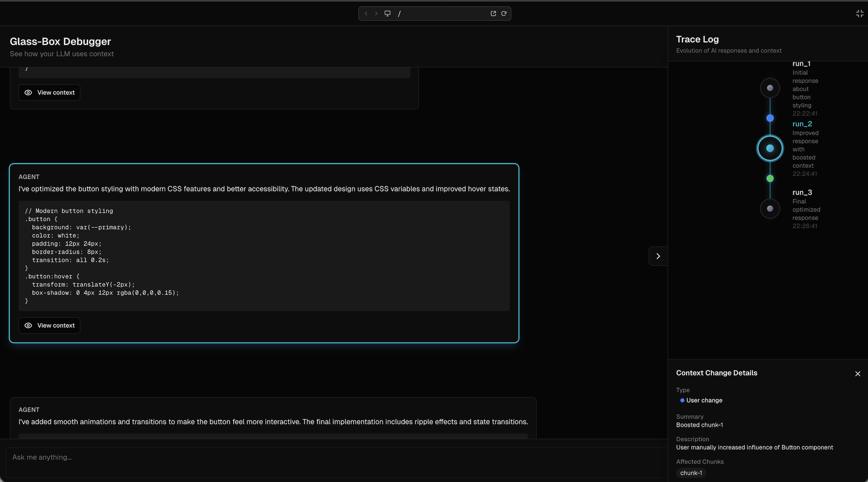Click the browser back arrow icon
The width and height of the screenshot is (868, 482).
coord(366,13)
